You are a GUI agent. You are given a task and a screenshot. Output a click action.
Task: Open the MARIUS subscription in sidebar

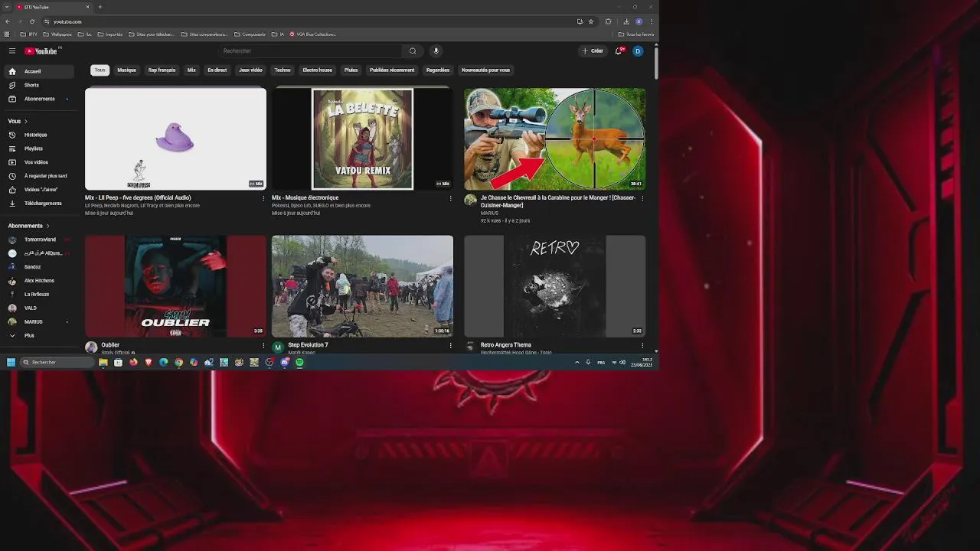click(x=41, y=322)
